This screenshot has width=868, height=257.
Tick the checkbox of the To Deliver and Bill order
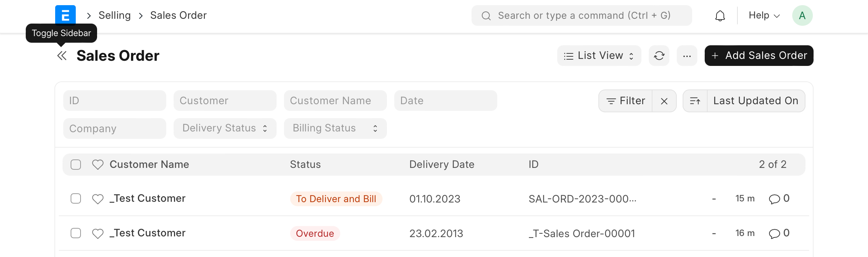75,198
